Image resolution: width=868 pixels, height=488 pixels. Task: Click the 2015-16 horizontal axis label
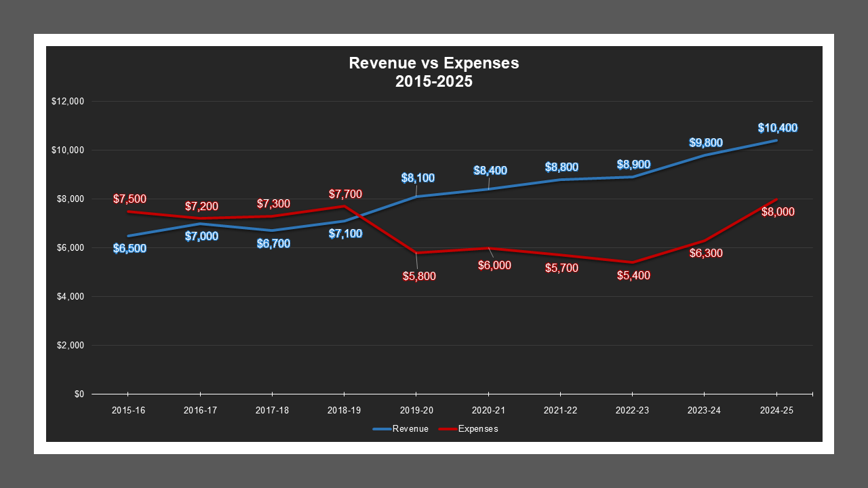pos(127,409)
